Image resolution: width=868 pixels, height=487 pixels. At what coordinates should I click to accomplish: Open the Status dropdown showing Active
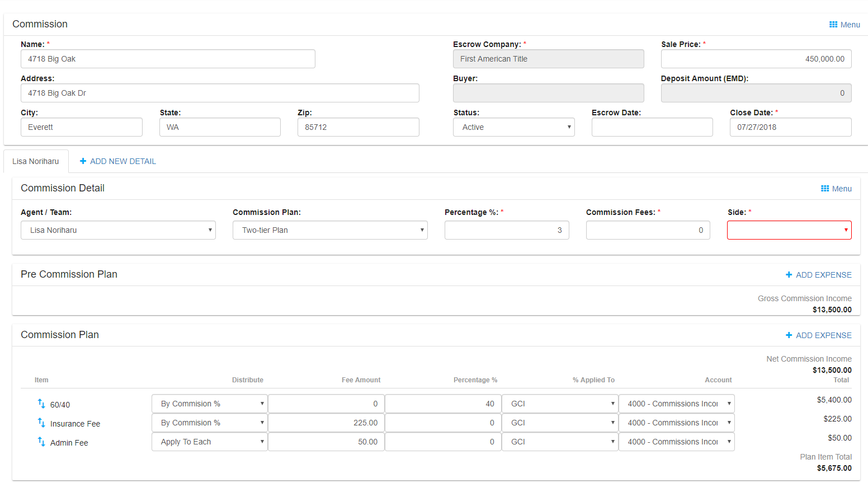[513, 127]
